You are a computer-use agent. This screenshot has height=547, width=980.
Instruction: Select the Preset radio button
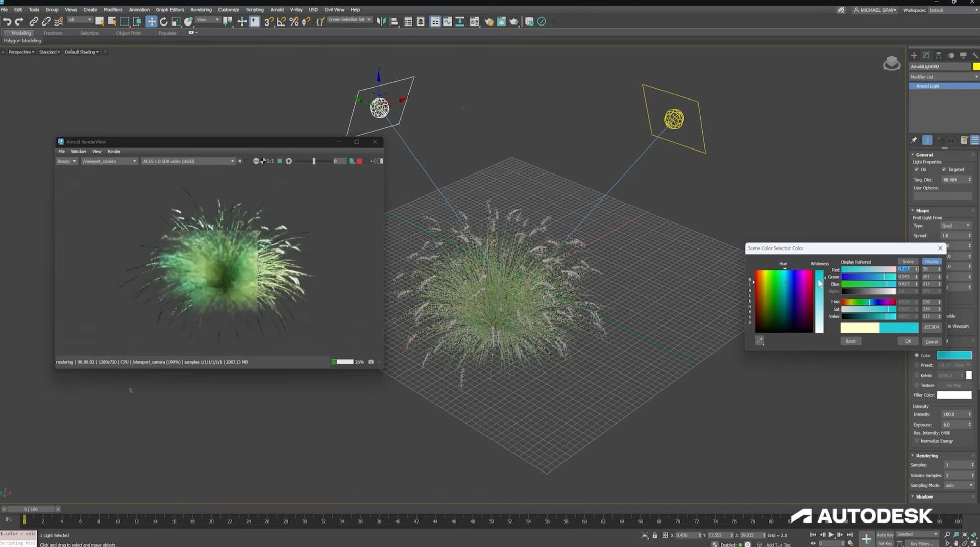pos(917,365)
